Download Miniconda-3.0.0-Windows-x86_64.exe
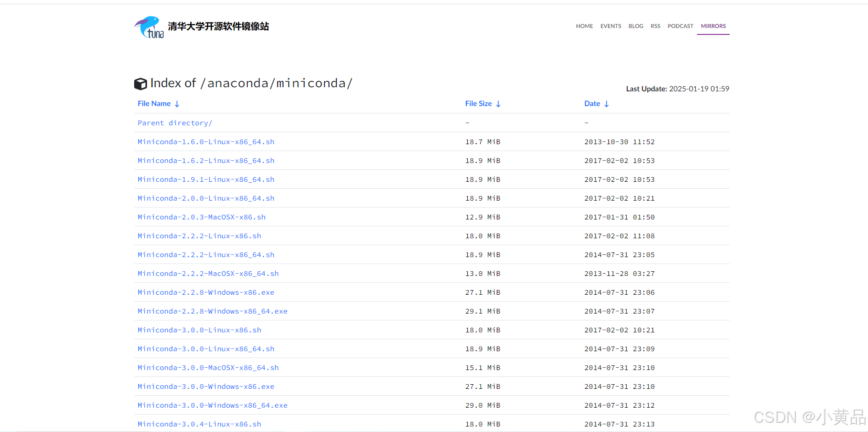This screenshot has width=868, height=432. [x=213, y=405]
